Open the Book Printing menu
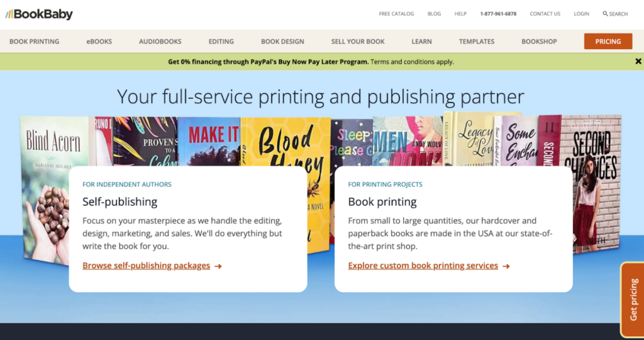644x340 pixels. click(x=34, y=42)
